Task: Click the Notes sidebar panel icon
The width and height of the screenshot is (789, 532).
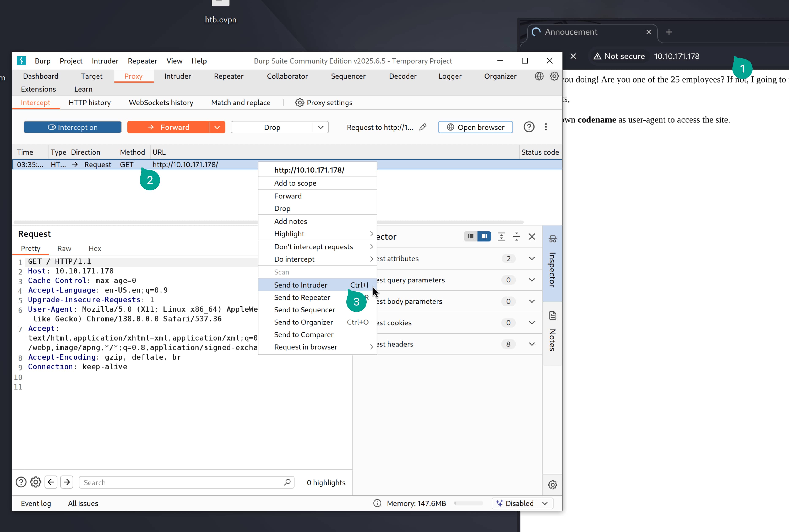Action: (552, 316)
